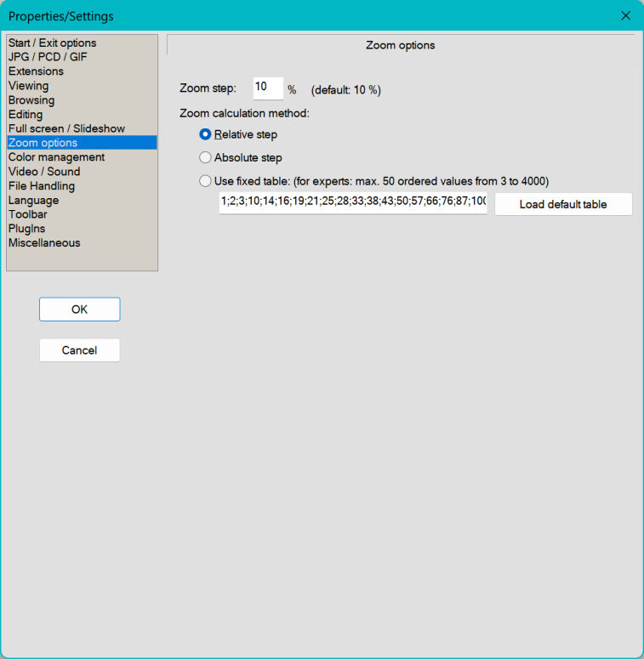The height and width of the screenshot is (659, 644).
Task: Confirm settings with the OK button
Action: coord(79,310)
